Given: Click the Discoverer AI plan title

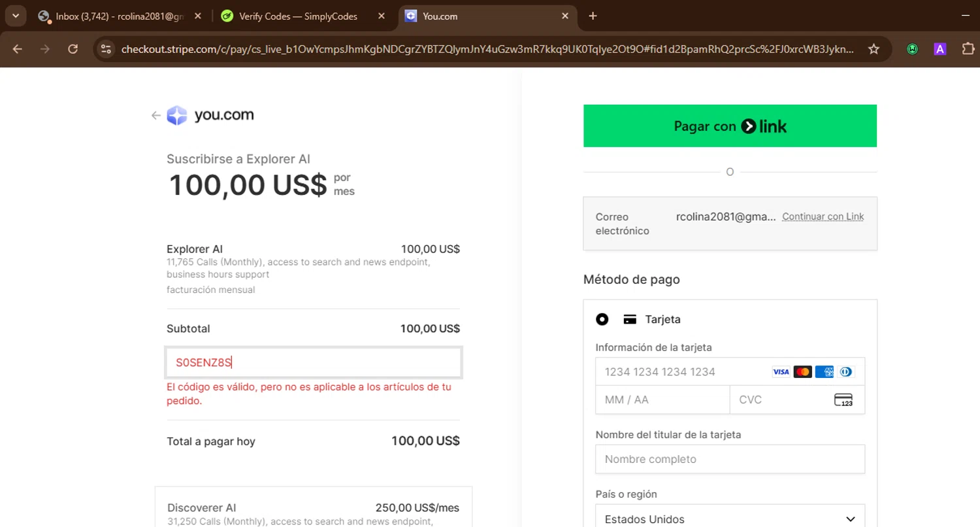Looking at the screenshot, I should tap(202, 508).
